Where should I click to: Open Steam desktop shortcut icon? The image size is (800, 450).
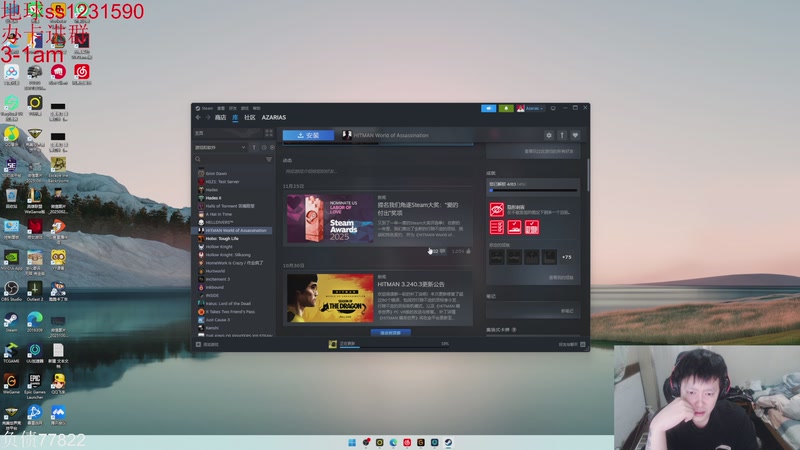click(x=11, y=322)
